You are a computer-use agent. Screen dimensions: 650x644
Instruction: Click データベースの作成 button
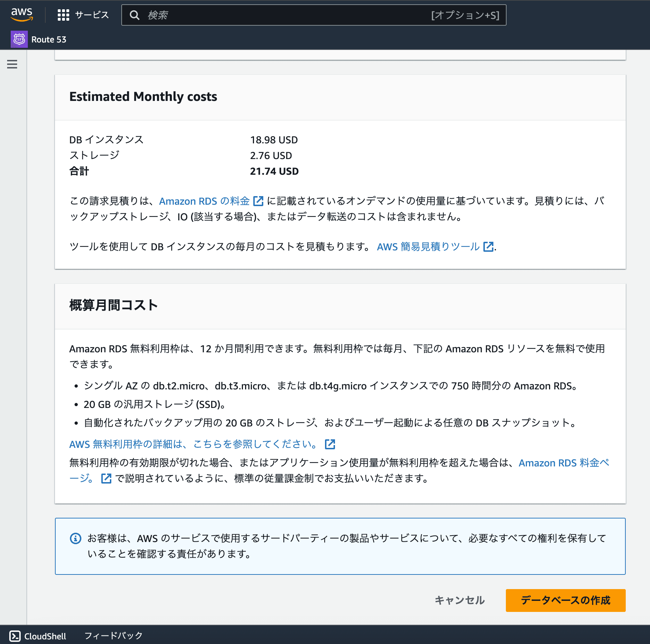tap(565, 600)
